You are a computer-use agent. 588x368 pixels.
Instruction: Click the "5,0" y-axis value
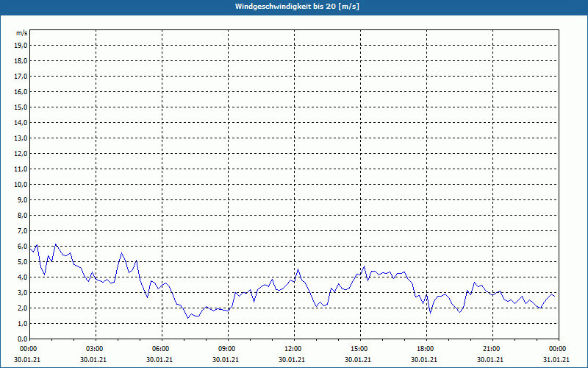pos(22,262)
